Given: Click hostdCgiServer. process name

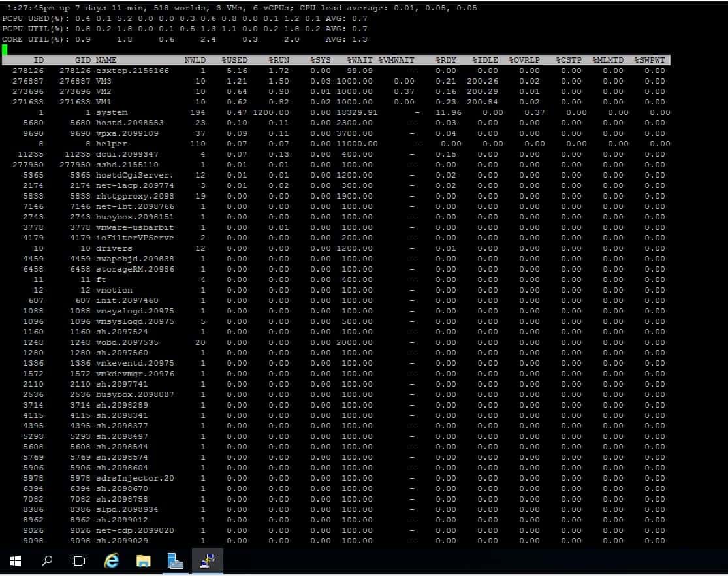Looking at the screenshot, I should tap(135, 175).
